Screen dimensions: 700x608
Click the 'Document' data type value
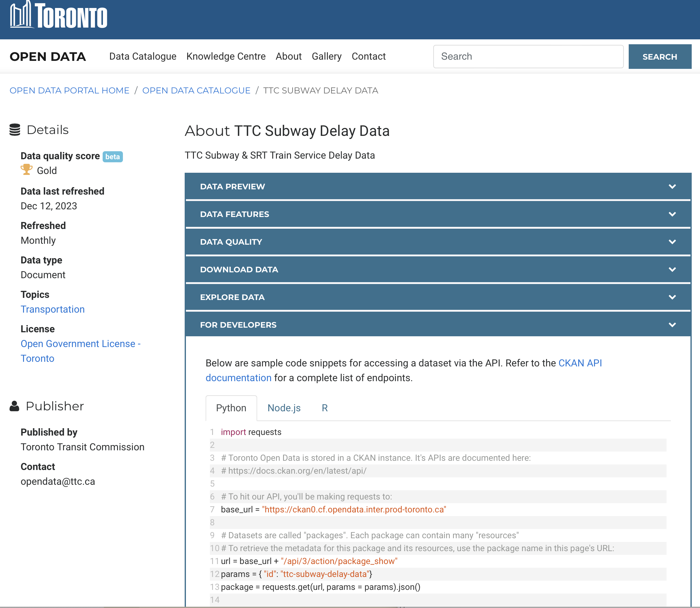point(43,275)
